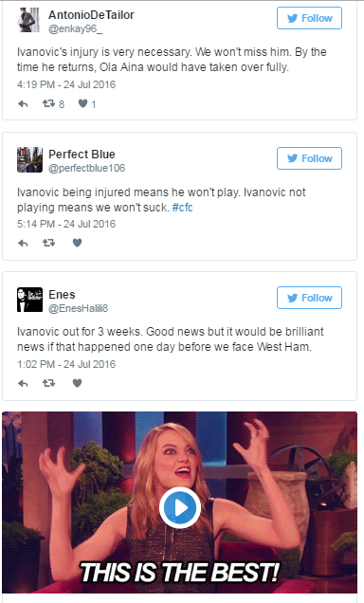Retweet AntonioDeTailor's Ivanovic injury tweet
364x603 pixels.
(48, 103)
